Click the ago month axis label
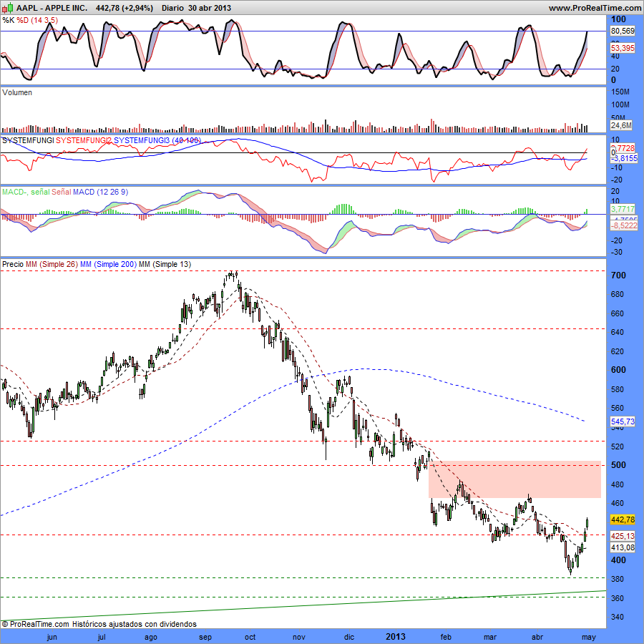Screen dimensions: 644x644 pos(151,637)
